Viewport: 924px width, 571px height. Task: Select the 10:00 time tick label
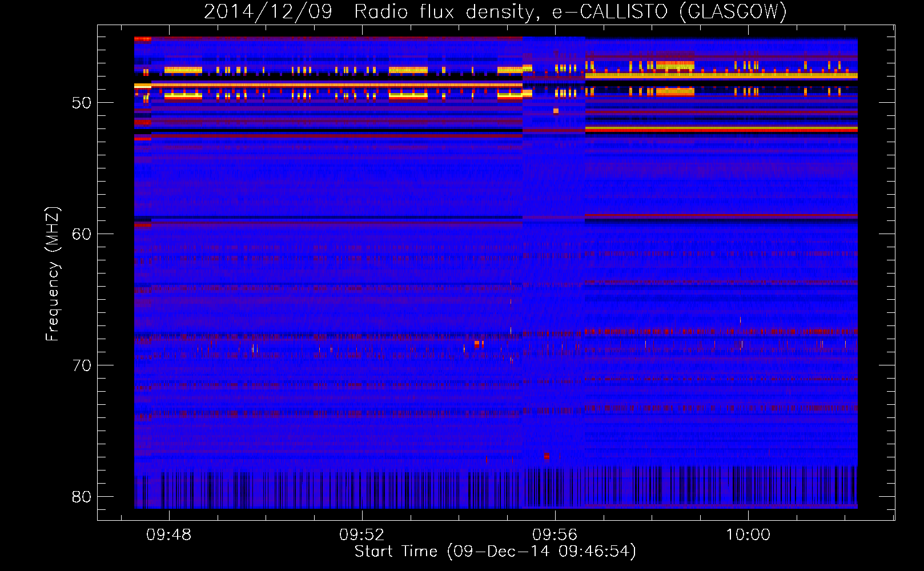coord(748,535)
